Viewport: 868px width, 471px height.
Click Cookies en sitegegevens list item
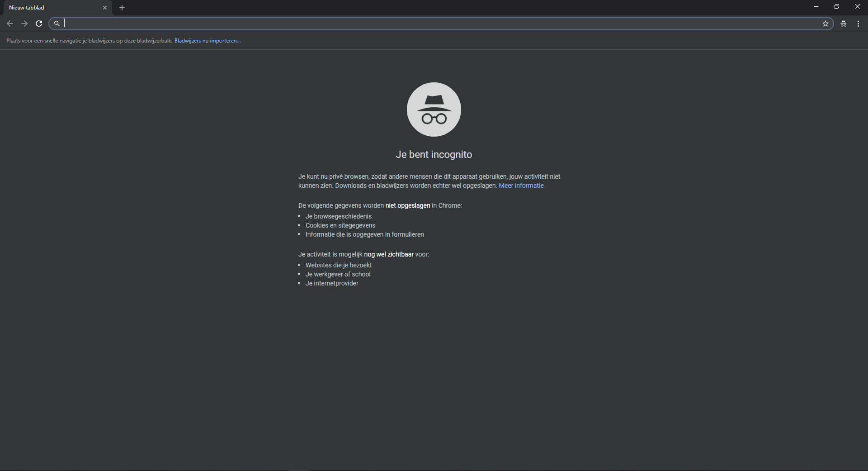[x=340, y=225]
